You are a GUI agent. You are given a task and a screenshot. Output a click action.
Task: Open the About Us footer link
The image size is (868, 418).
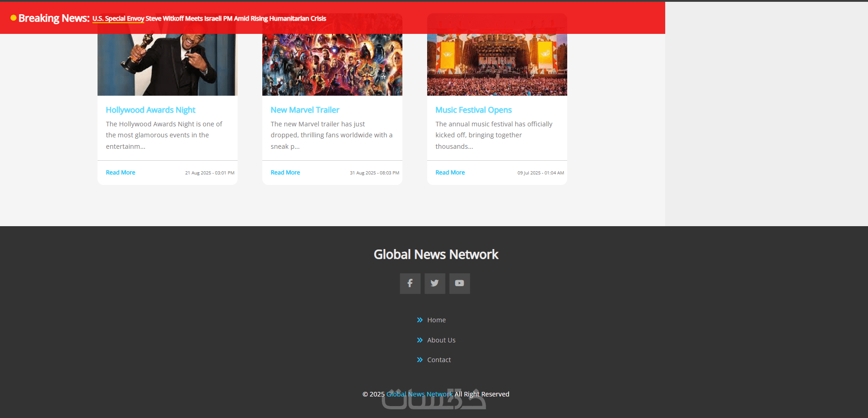coord(441,340)
